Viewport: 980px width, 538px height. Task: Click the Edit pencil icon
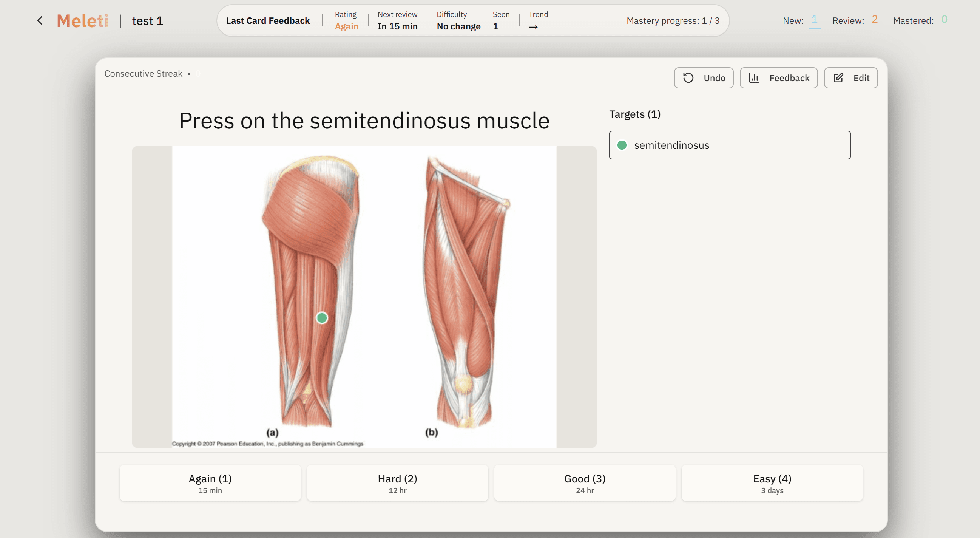pos(838,78)
